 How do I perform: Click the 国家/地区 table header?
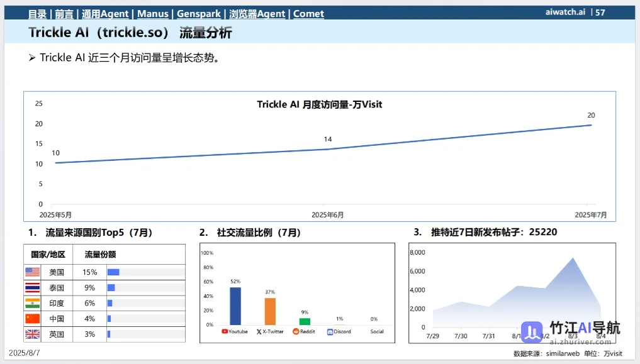pyautogui.click(x=48, y=255)
